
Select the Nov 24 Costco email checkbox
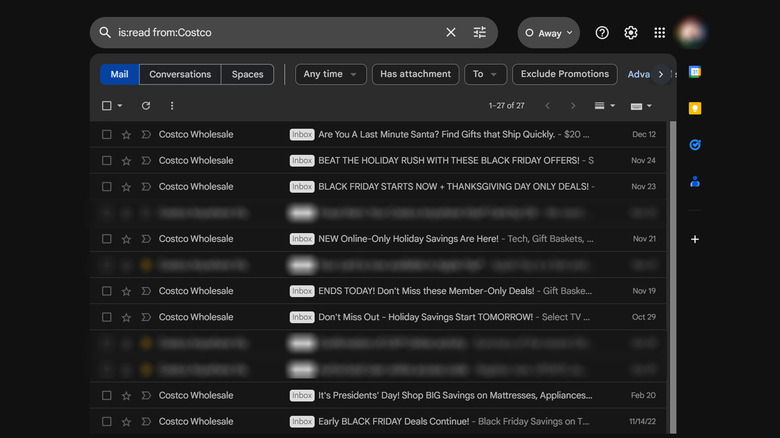click(107, 161)
